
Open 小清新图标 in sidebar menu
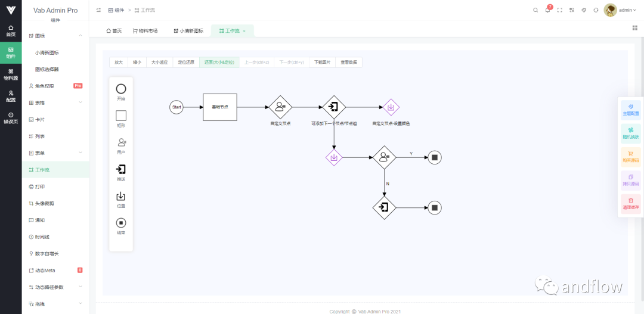click(x=55, y=52)
